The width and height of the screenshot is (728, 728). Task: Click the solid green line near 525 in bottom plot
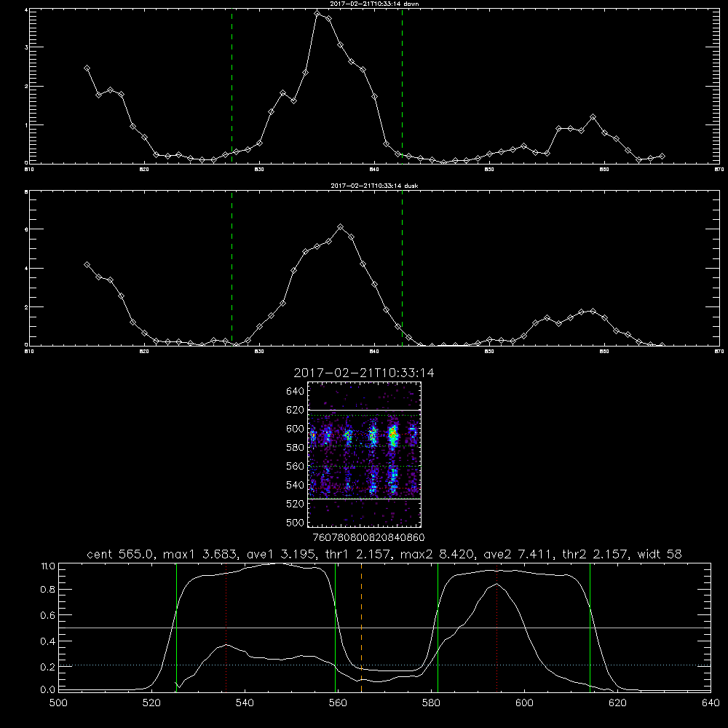(176, 627)
